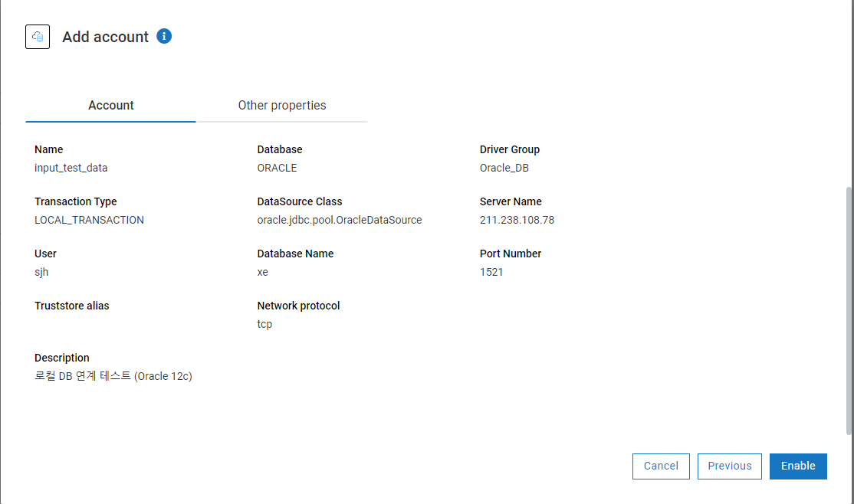Click the Oracle_DB driver group value
The image size is (854, 504).
point(504,168)
